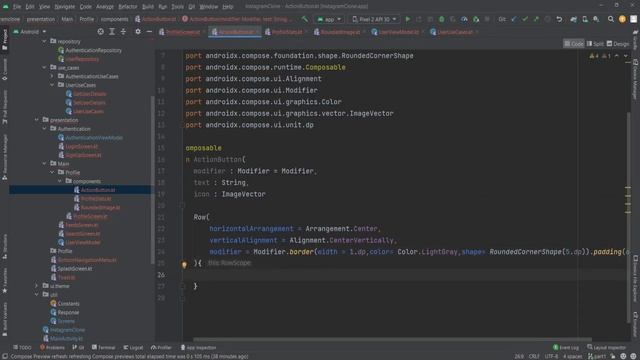Image resolution: width=640 pixels, height=360 pixels.
Task: Switch editor to Design view mode
Action: [x=618, y=44]
